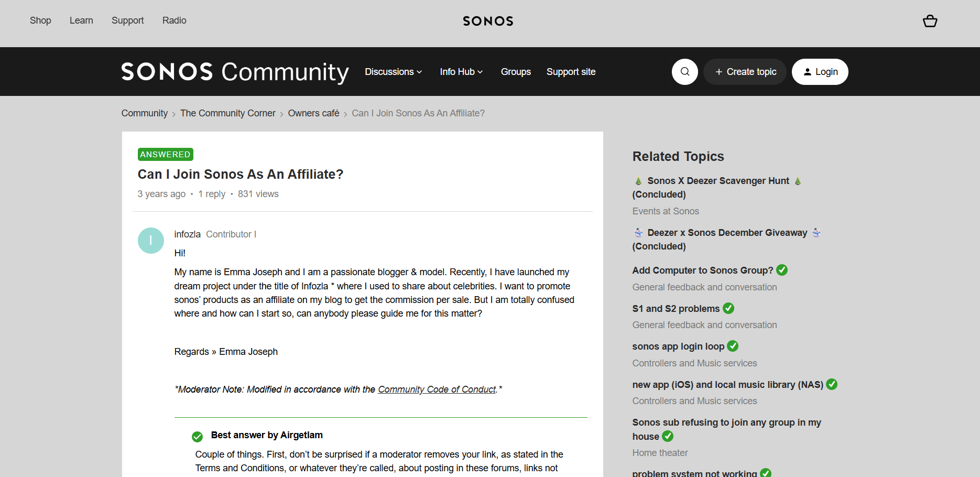Open the Community Code of Conduct link

(437, 389)
